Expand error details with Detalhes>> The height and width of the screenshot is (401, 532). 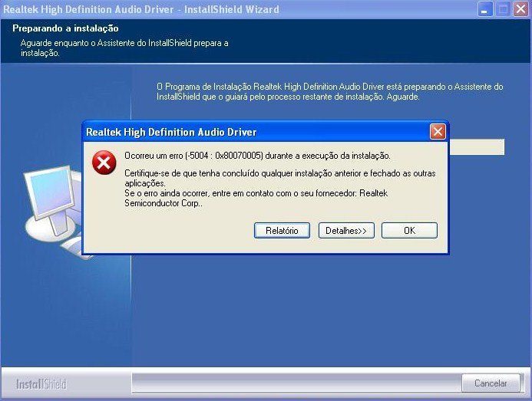[x=346, y=231]
